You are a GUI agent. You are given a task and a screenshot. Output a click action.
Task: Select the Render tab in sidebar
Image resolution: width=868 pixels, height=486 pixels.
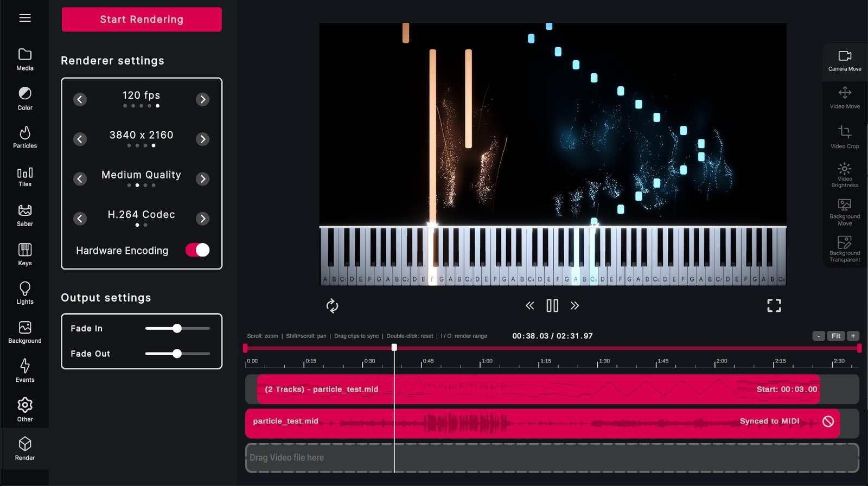pos(25,449)
